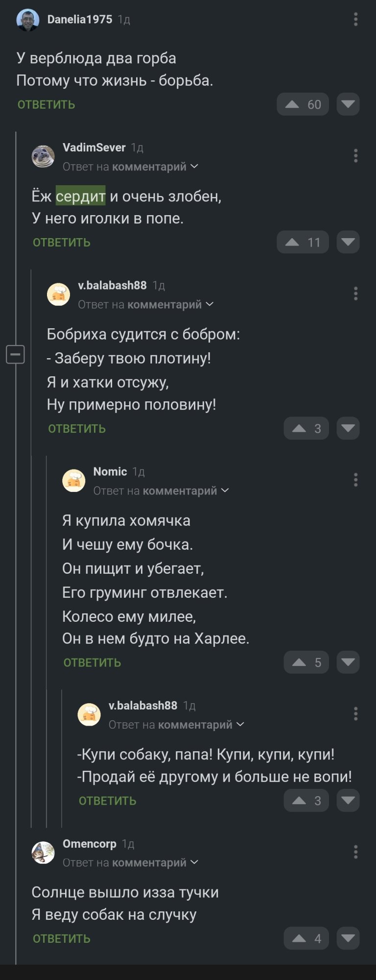Open the комментарий dropdown under Nomic's name
376x980 pixels.
point(179,490)
